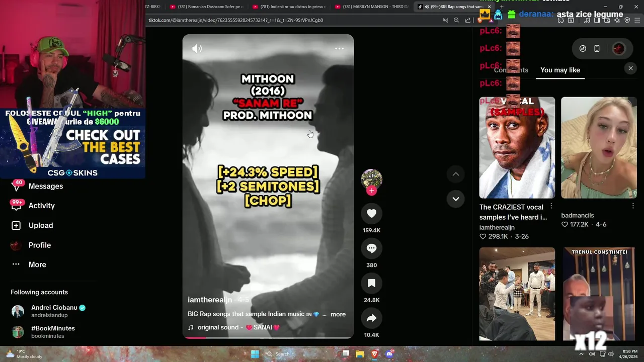Go to the previous video arrow
The image size is (644, 362).
point(455,174)
